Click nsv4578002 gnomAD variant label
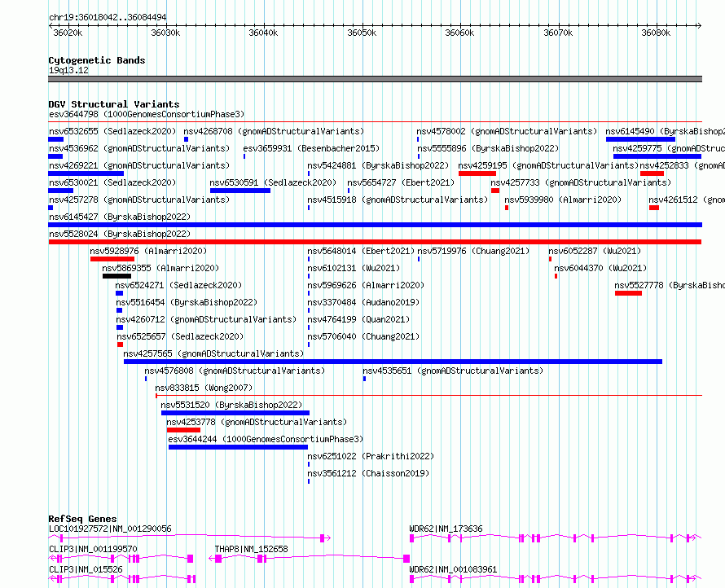Screen dimensions: 725x588 click(507, 131)
